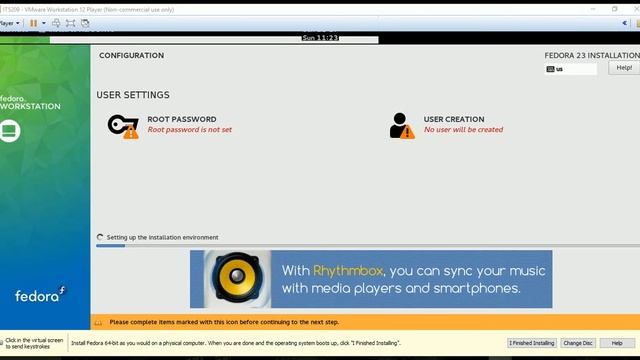Image resolution: width=640 pixels, height=360 pixels.
Task: Switch to Unity mode
Action: [85, 23]
